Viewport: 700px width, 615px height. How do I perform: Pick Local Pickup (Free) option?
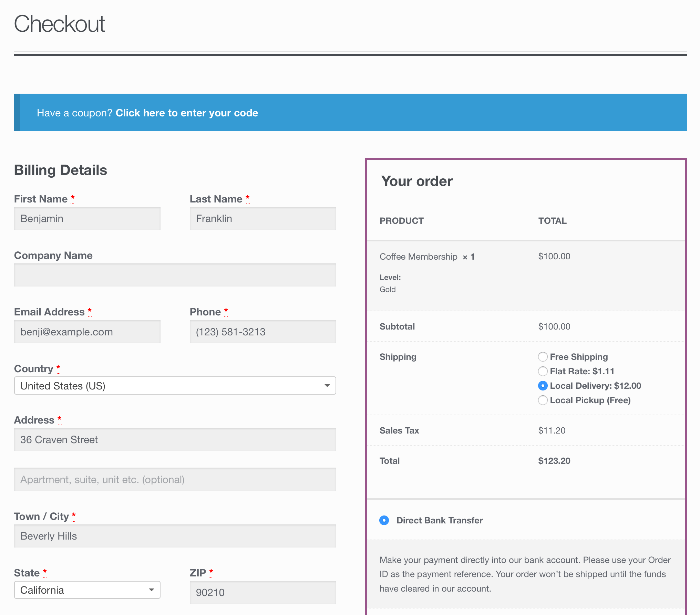click(x=543, y=400)
